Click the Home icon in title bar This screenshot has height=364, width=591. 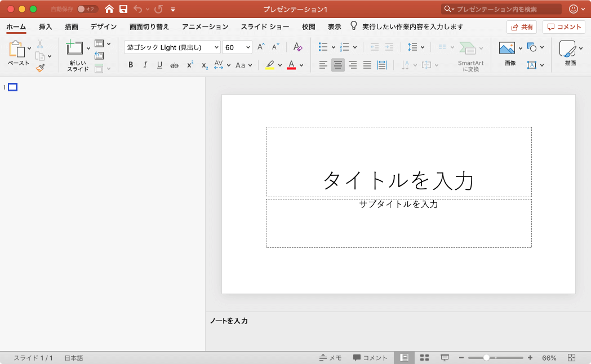click(109, 9)
